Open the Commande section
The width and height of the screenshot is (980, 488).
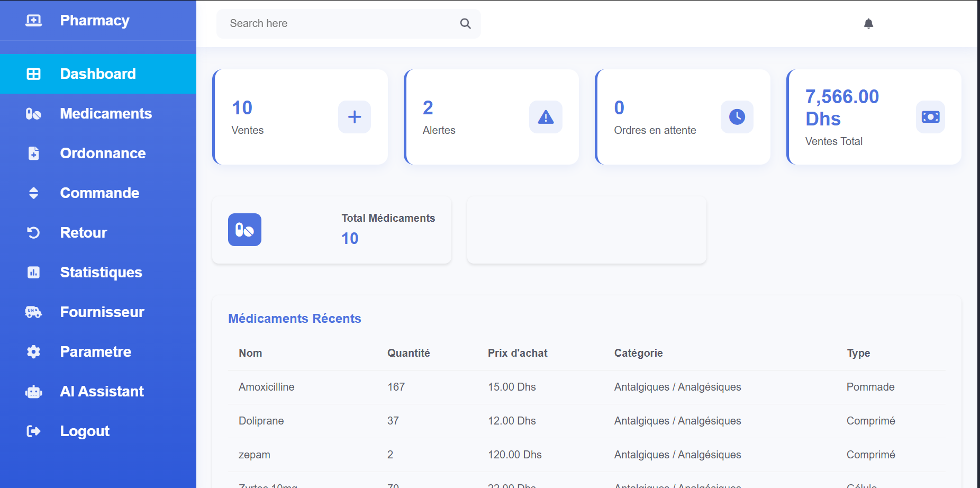(99, 193)
